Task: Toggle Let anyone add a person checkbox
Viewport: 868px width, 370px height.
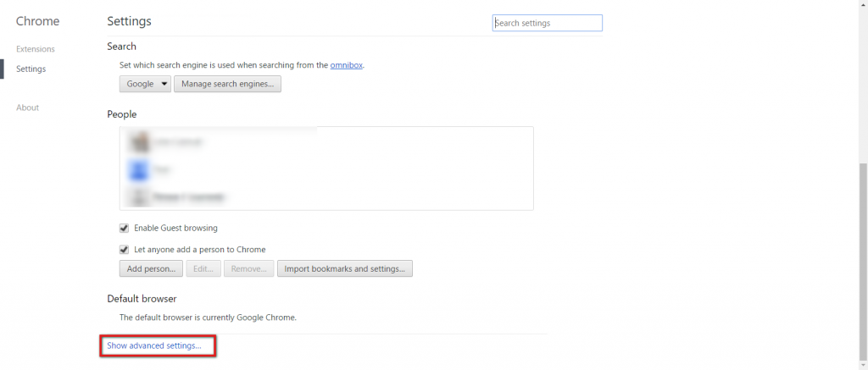Action: click(x=124, y=250)
